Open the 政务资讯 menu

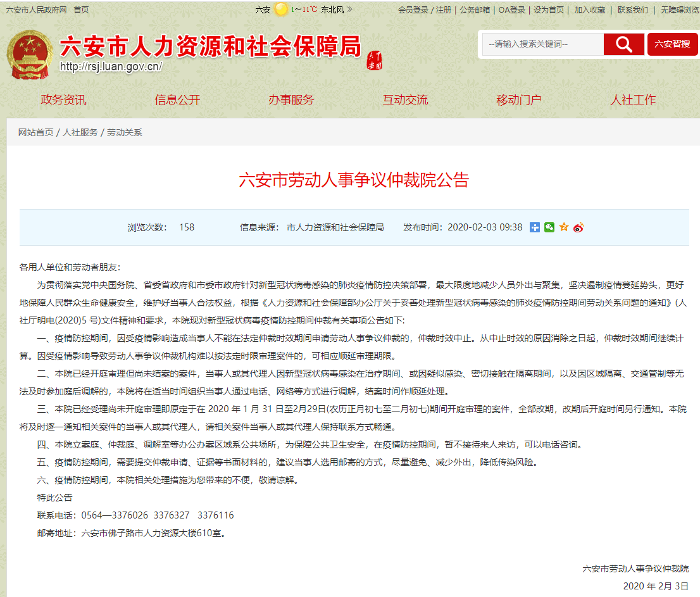63,100
